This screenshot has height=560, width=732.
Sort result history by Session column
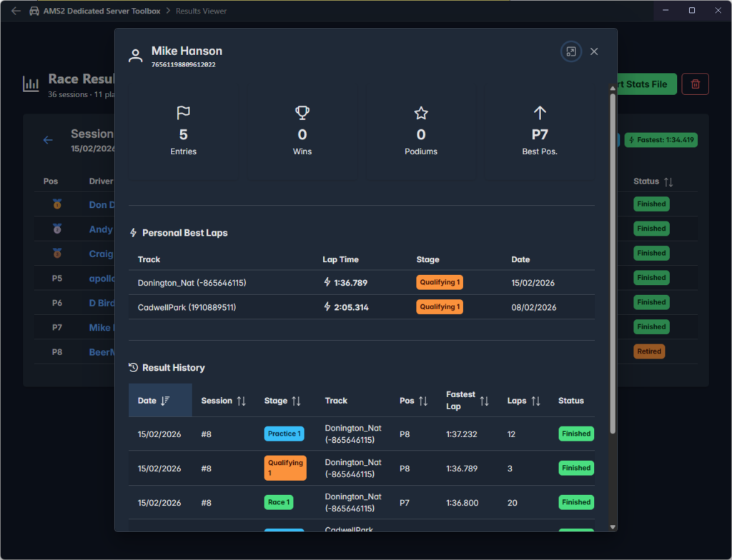point(223,401)
